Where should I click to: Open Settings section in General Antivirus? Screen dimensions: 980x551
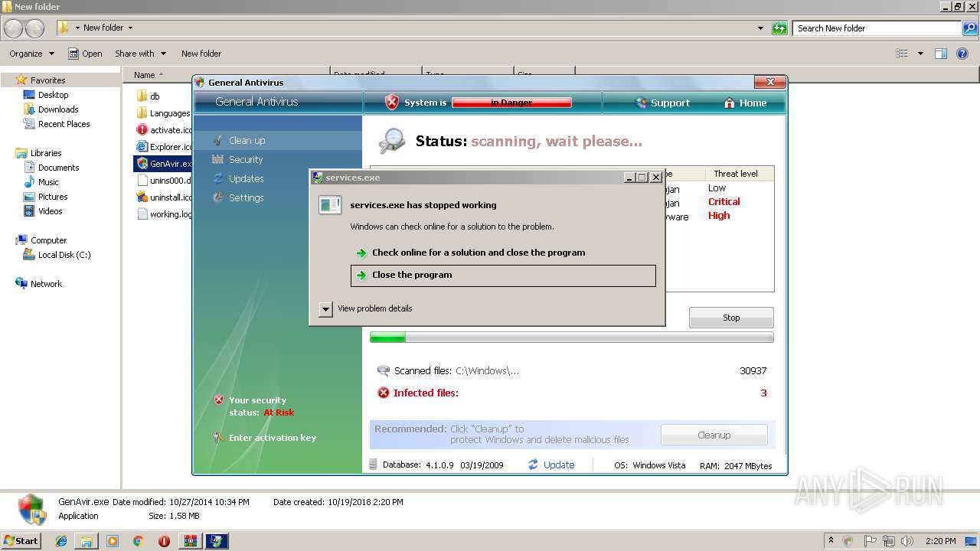pos(246,197)
